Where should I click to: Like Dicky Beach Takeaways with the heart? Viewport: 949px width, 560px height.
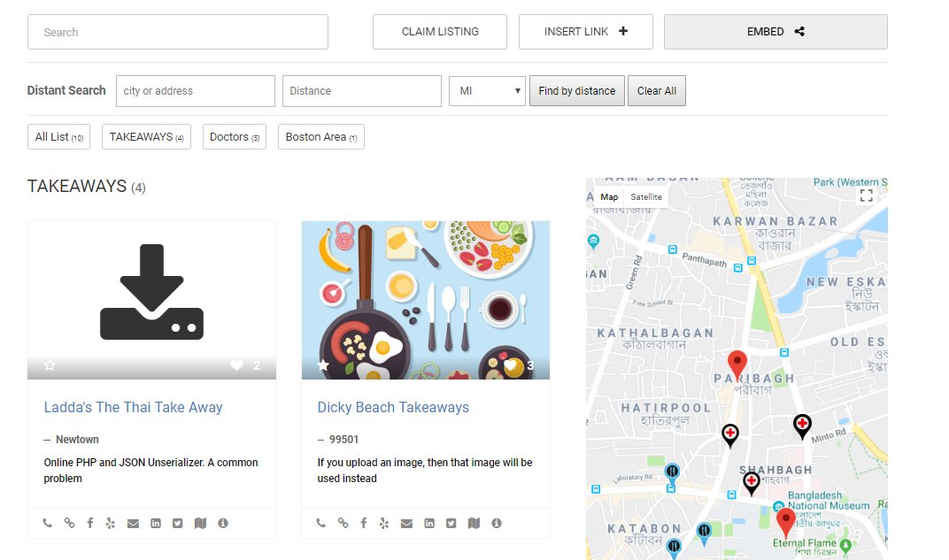[510, 365]
